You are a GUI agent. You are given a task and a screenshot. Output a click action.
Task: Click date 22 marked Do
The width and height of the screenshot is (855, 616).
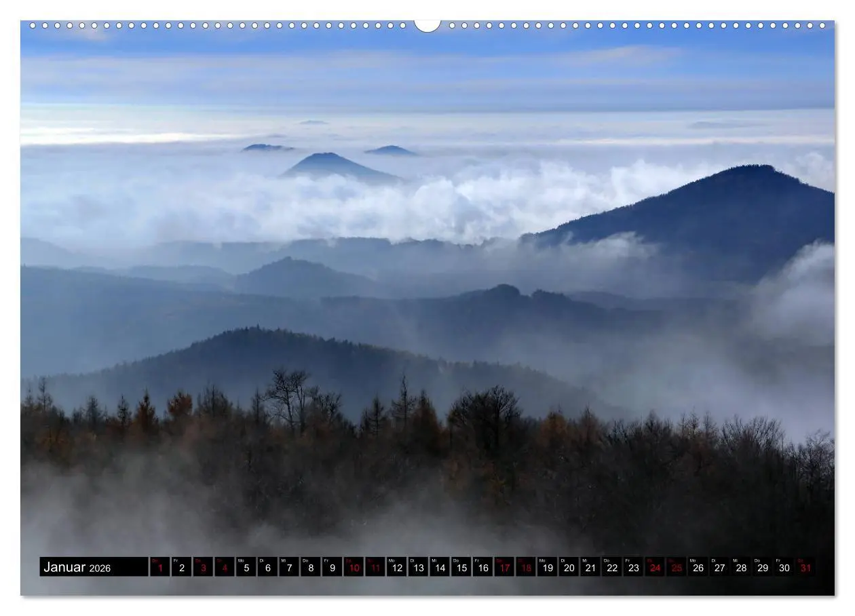coord(611,567)
